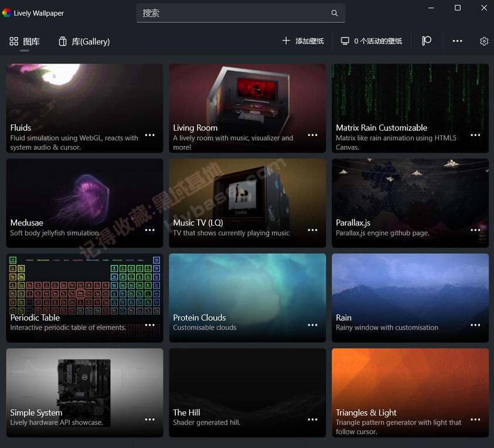Switch to the 库(Gallery) tab
494x448 pixels.
(x=90, y=42)
